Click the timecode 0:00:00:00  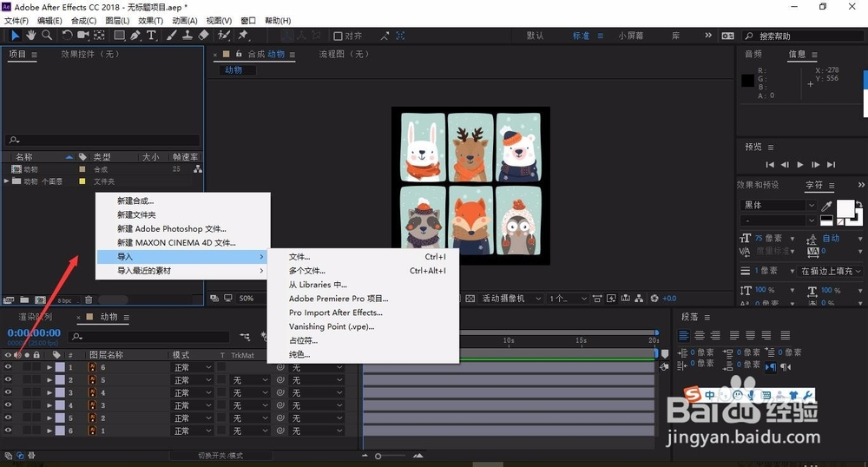coord(34,332)
